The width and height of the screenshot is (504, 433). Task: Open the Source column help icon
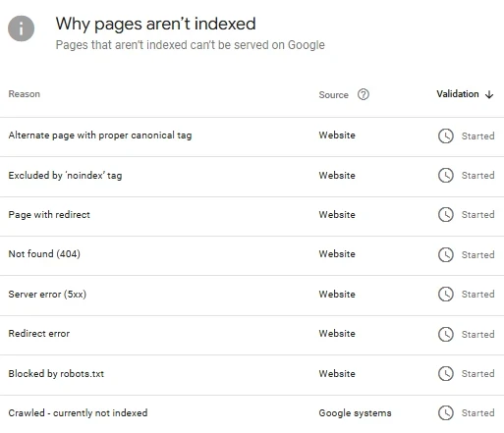(x=364, y=94)
